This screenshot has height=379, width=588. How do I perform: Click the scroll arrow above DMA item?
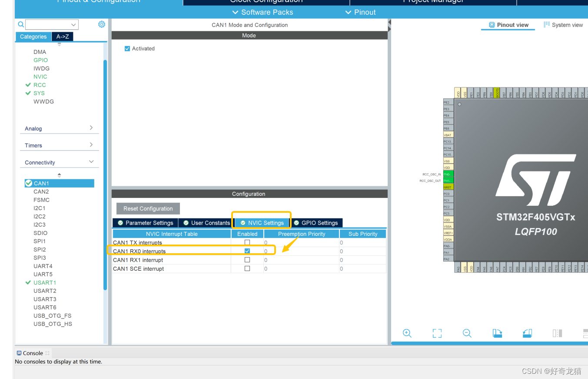60,44
